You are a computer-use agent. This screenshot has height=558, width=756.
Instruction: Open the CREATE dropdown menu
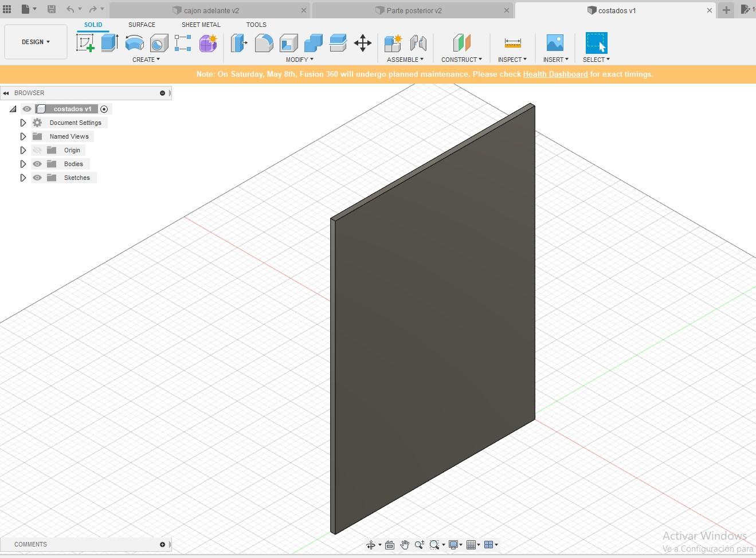146,60
